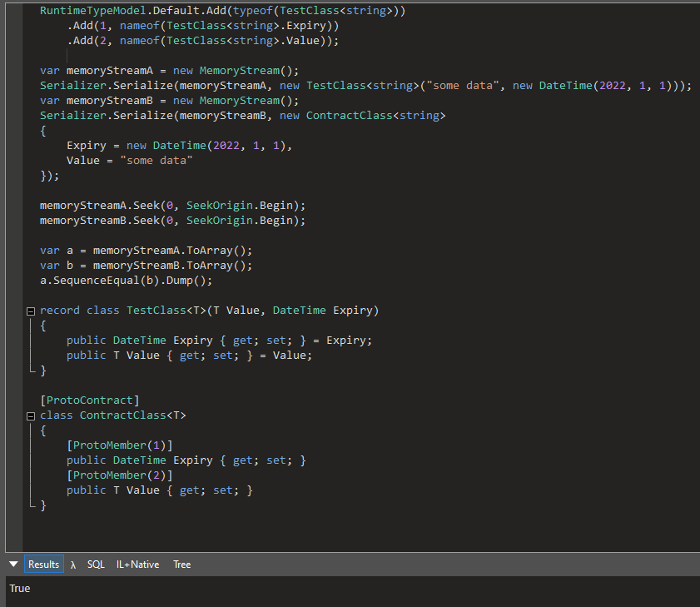Click the '[ProtoContract]' attribute
This screenshot has height=607, width=700.
(x=90, y=401)
